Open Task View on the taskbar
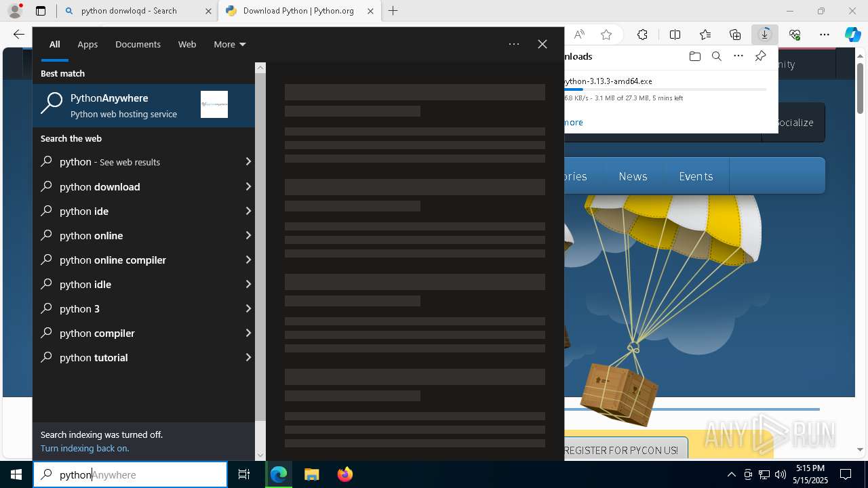 click(x=244, y=474)
